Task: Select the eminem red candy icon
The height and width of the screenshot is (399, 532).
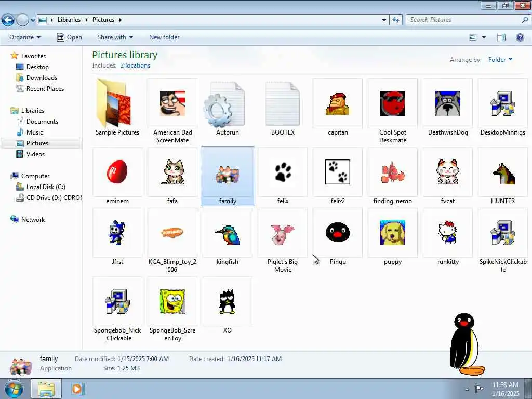Action: (x=117, y=171)
